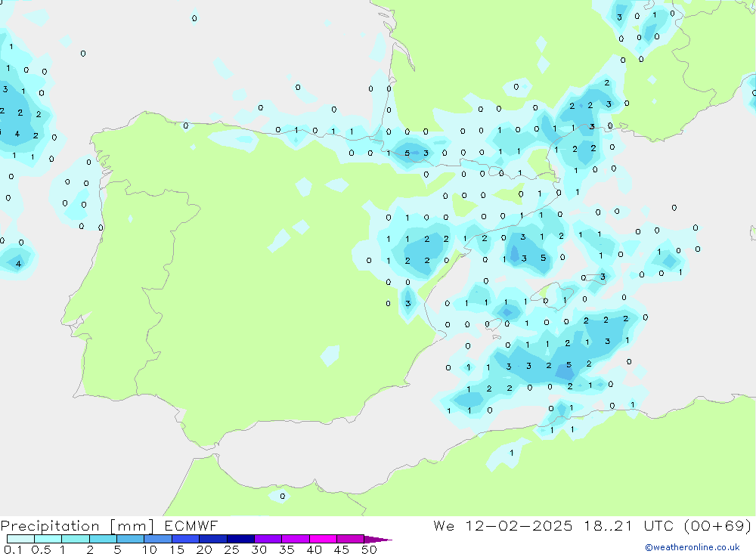Select the 5–10 mm legend color swatch
This screenshot has width=756, height=554.
point(131,539)
